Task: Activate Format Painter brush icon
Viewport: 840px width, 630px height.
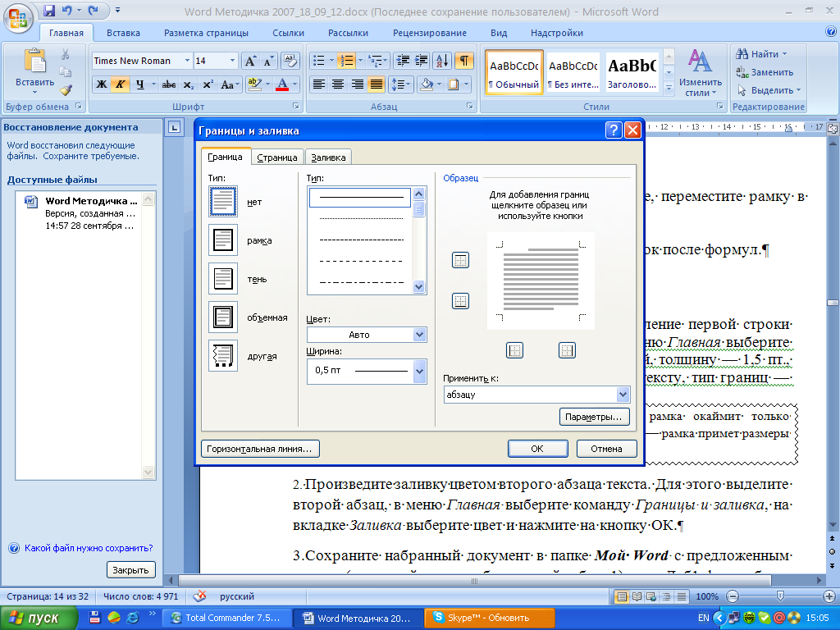Action: pos(66,89)
